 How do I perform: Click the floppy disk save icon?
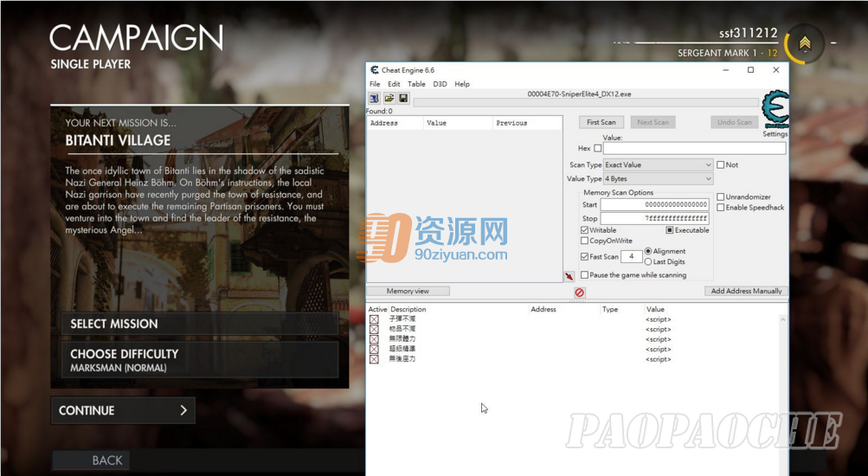(x=403, y=98)
